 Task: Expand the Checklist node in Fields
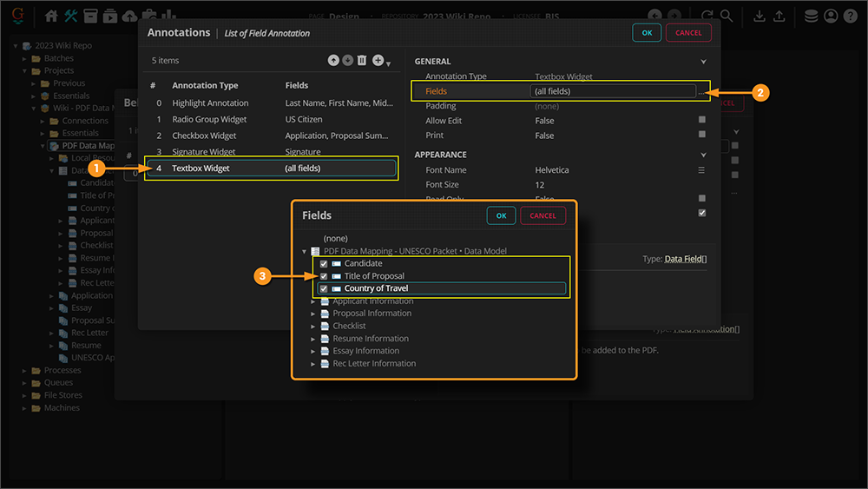click(x=315, y=327)
